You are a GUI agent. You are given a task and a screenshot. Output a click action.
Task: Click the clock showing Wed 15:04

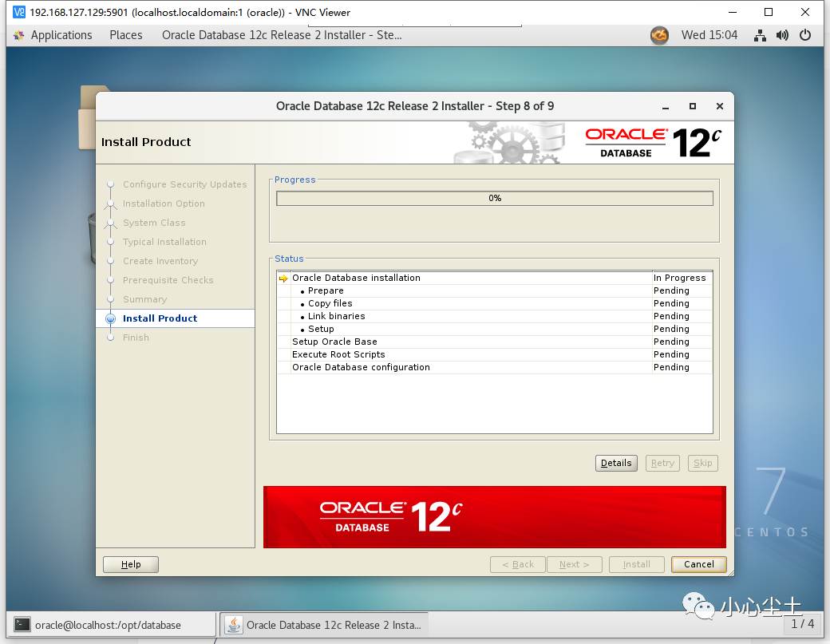point(709,35)
